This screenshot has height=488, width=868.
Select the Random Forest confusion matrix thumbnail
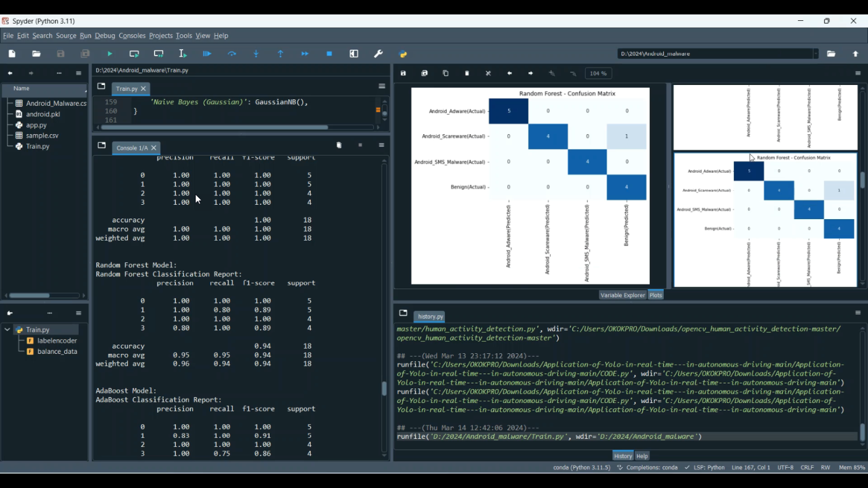click(765, 220)
